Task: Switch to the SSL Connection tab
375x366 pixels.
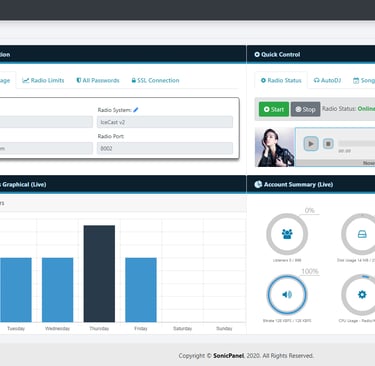Action: click(x=155, y=80)
